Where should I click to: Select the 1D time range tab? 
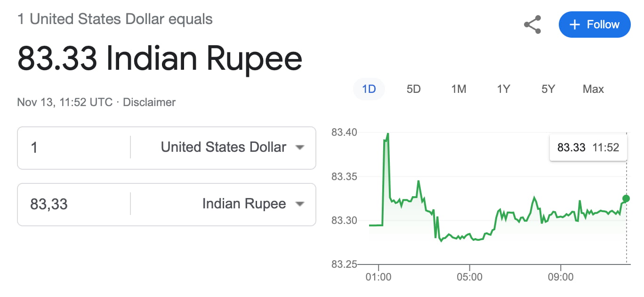369,89
